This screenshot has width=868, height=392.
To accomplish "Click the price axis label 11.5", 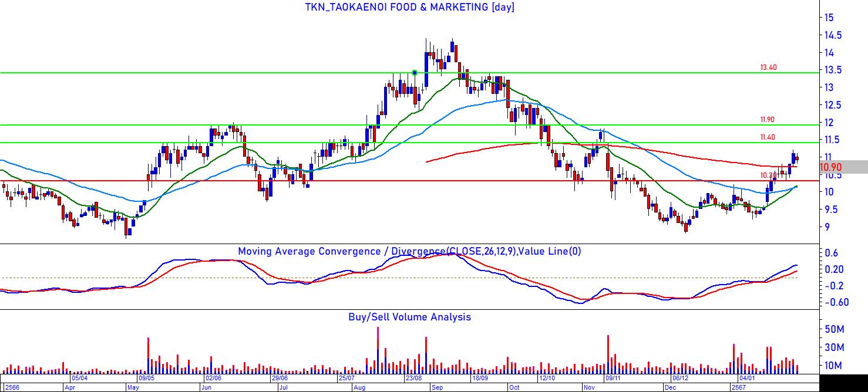I will click(x=832, y=140).
